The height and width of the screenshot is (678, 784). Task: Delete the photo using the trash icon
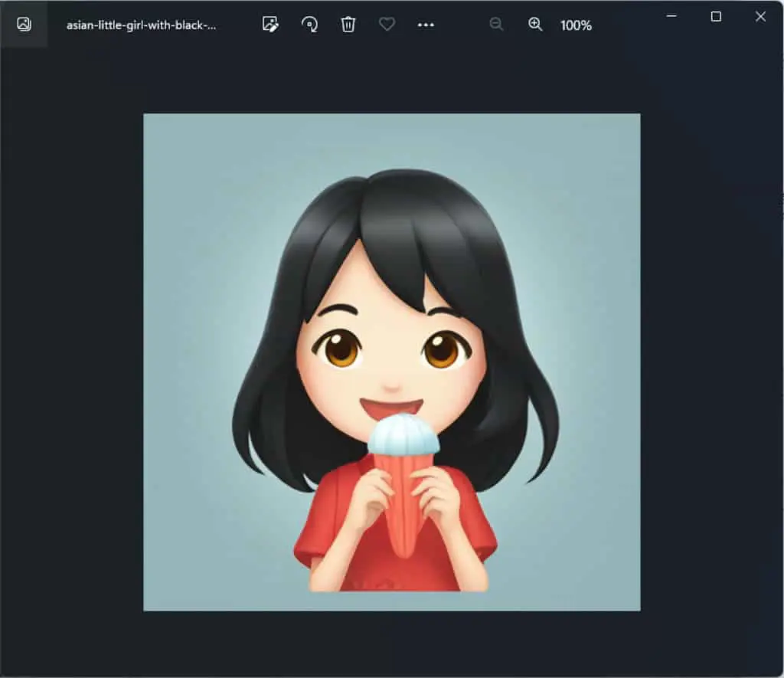pos(348,24)
